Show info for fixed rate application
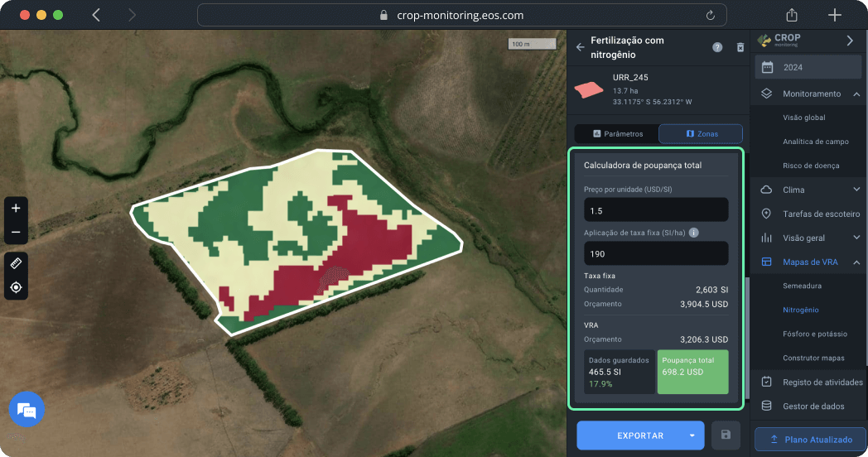 point(694,233)
